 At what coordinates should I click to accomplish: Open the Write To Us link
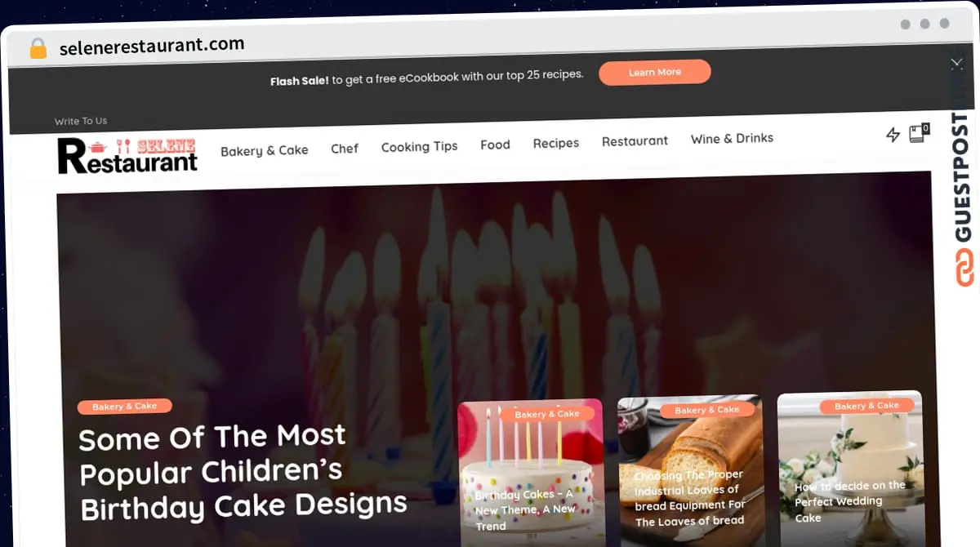(x=81, y=121)
